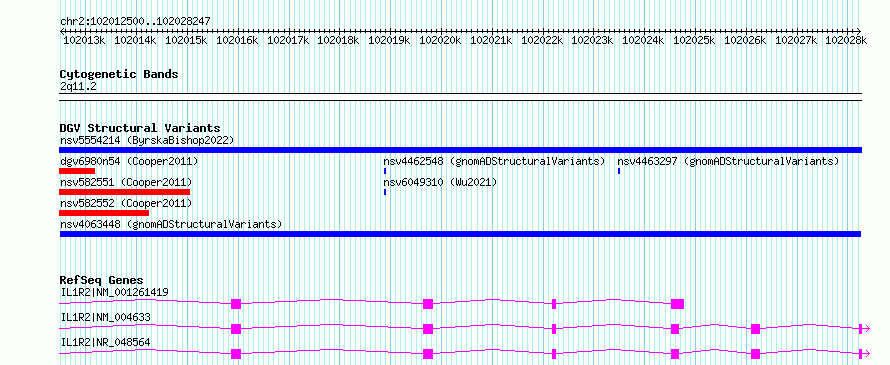The image size is (890, 365).
Task: Open the dgv6980n54 (Cooper2011) variant label
Action: [129, 161]
